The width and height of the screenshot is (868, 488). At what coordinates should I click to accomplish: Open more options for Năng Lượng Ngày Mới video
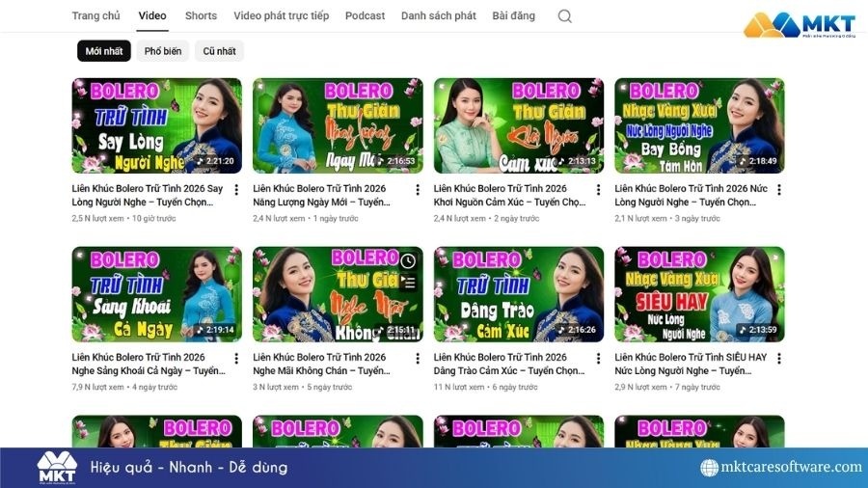click(418, 190)
